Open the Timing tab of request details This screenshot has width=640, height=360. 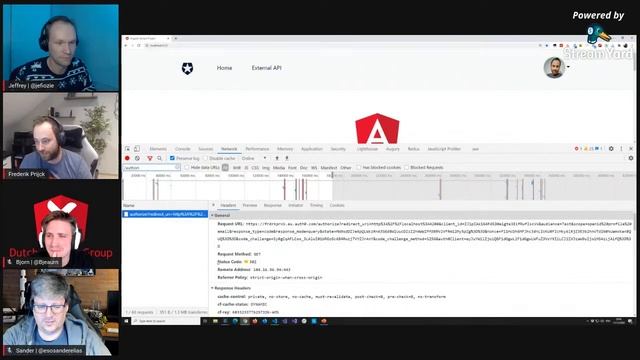(316, 205)
